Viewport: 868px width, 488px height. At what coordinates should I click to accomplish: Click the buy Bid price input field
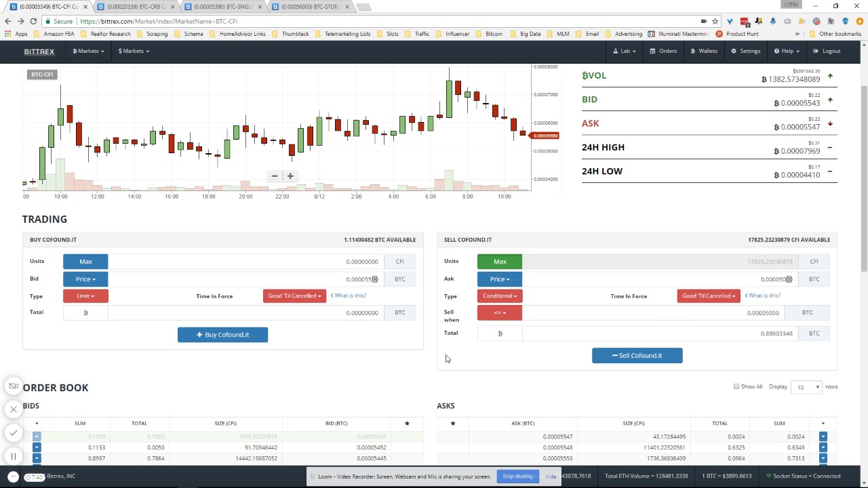(245, 279)
